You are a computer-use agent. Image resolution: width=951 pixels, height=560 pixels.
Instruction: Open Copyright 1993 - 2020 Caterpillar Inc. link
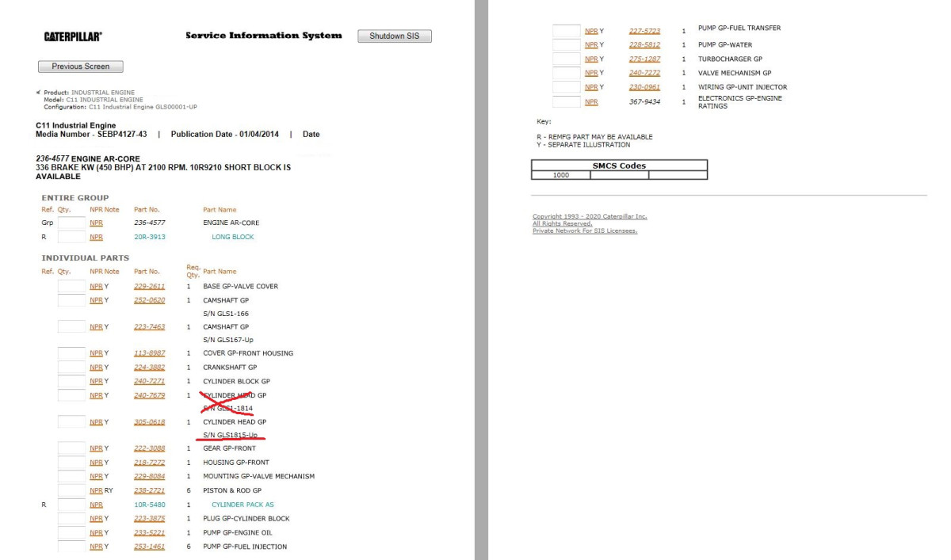click(x=590, y=216)
